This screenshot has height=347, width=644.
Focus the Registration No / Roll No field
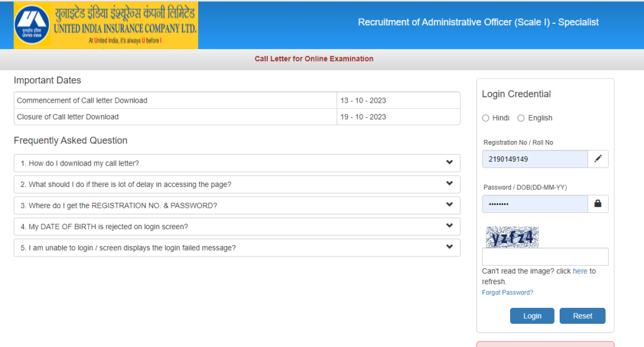(x=535, y=159)
